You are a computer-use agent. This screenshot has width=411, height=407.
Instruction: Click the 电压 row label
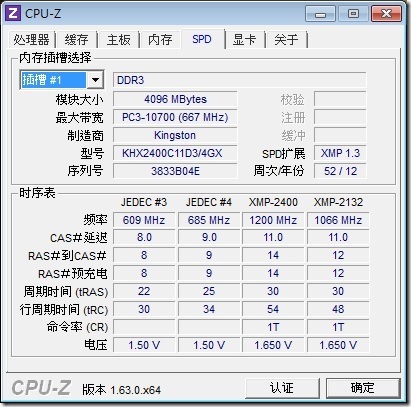click(96, 345)
